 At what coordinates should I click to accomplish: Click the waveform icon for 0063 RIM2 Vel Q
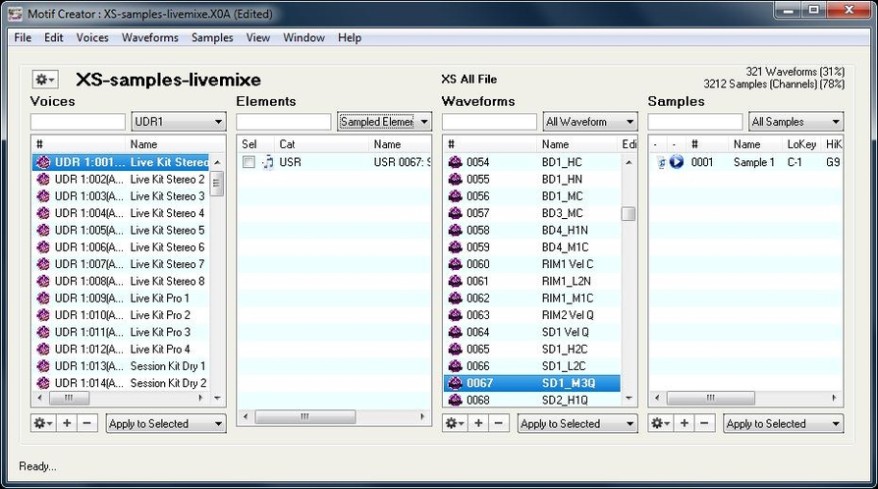tap(455, 315)
